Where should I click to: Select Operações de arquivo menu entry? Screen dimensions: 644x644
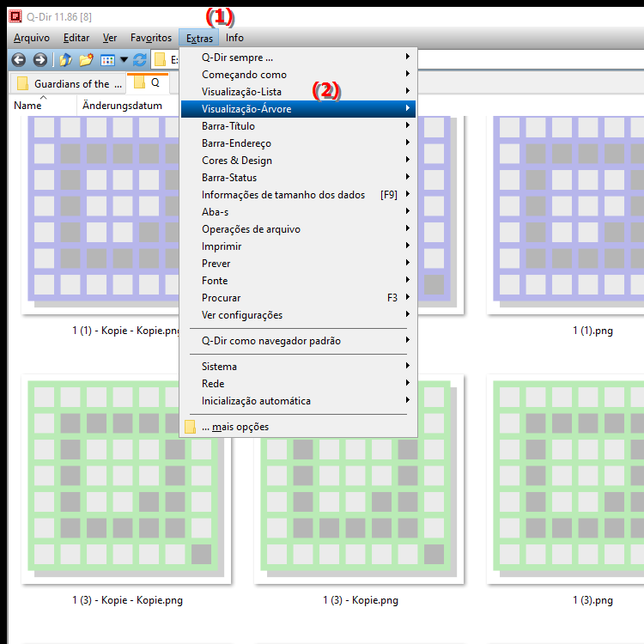pos(298,229)
